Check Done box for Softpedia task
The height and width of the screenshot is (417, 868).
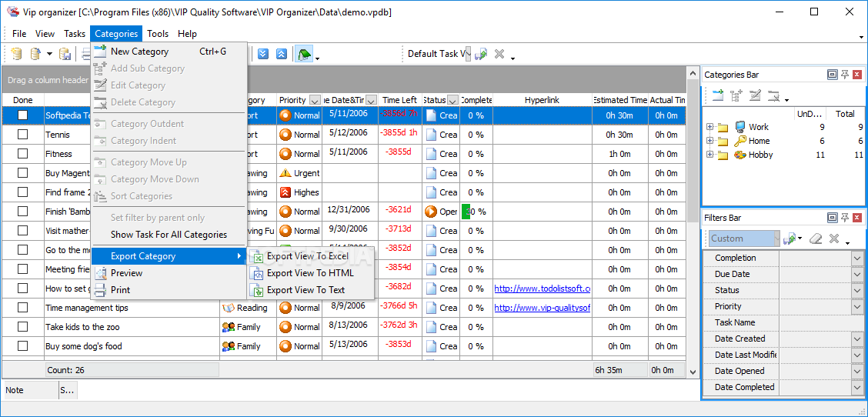tap(22, 115)
